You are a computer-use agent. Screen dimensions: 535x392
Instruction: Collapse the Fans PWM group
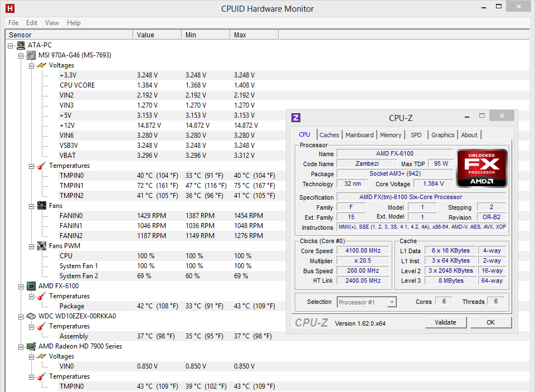pyautogui.click(x=31, y=246)
